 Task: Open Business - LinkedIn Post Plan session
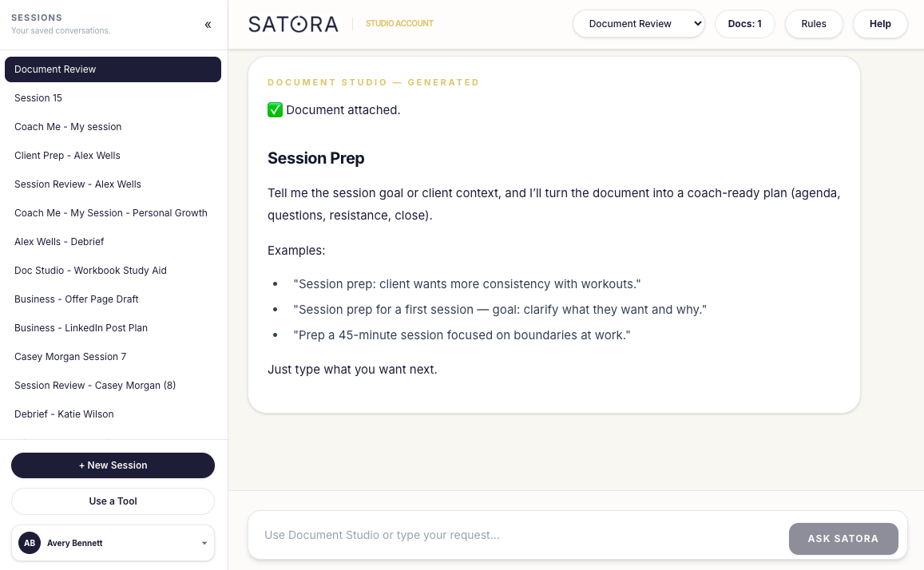[x=81, y=328]
